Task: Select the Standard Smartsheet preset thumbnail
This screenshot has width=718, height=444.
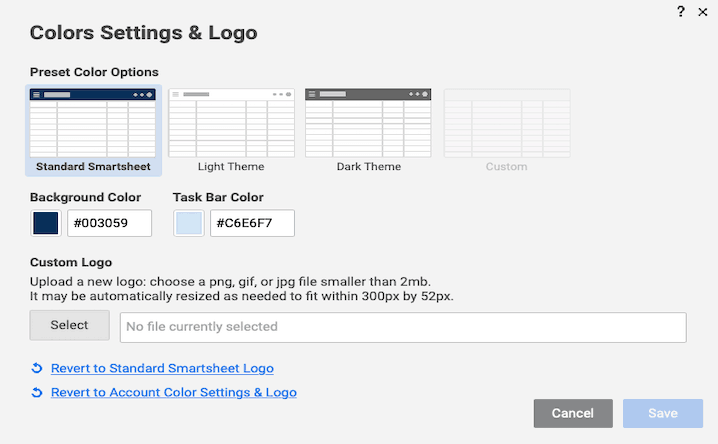Action: pos(92,123)
